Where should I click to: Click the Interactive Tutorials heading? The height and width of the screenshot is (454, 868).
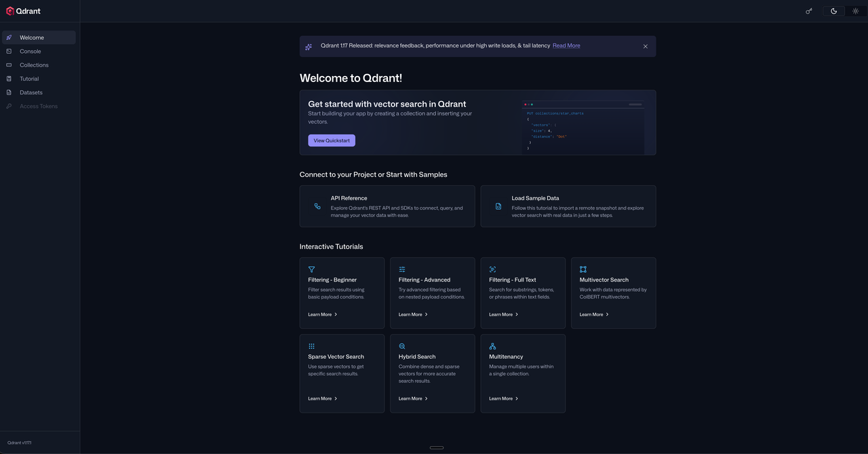pyautogui.click(x=331, y=246)
